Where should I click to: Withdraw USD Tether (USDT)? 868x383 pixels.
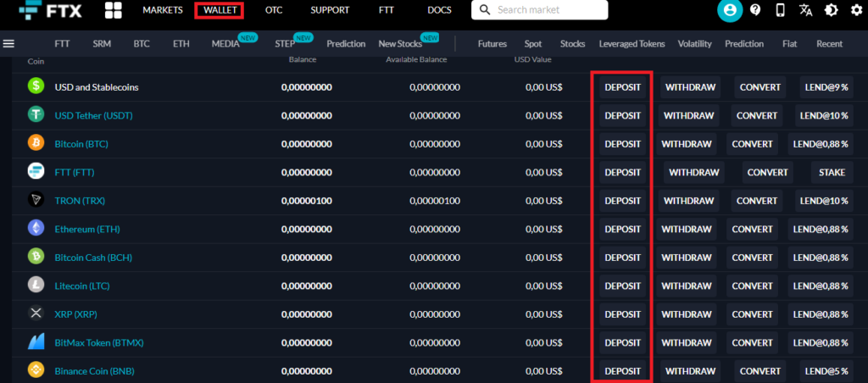pyautogui.click(x=688, y=116)
